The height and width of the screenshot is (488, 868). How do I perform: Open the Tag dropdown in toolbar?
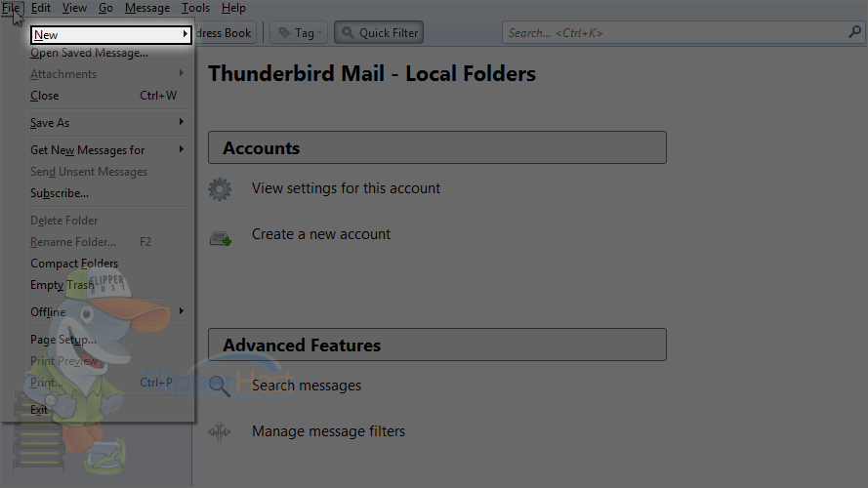[x=299, y=33]
